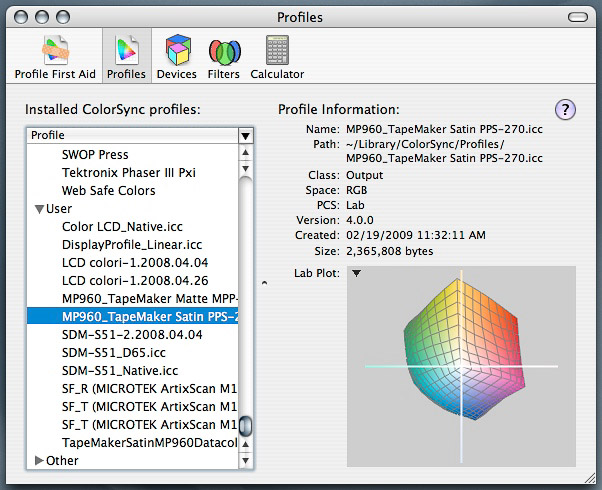Select Web Safe Colors profile
The image size is (602, 490).
[x=108, y=191]
